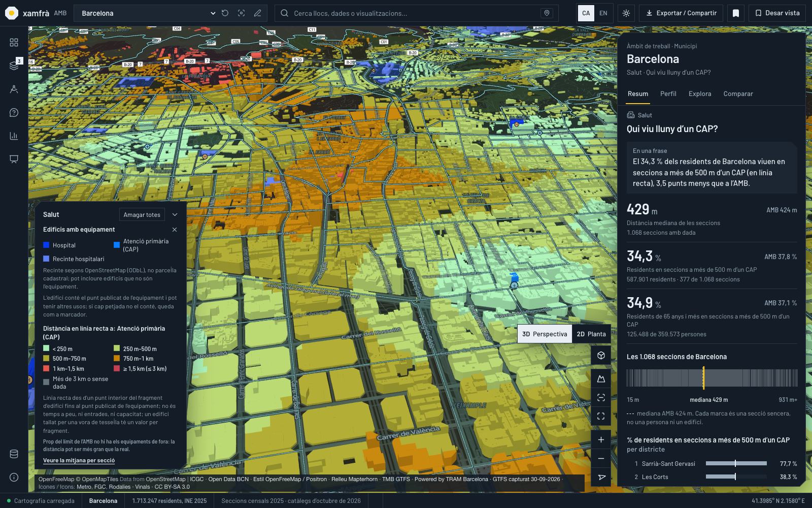This screenshot has height=508, width=812.
Task: Click the Hospital blue legend swatch
Action: [x=46, y=245]
